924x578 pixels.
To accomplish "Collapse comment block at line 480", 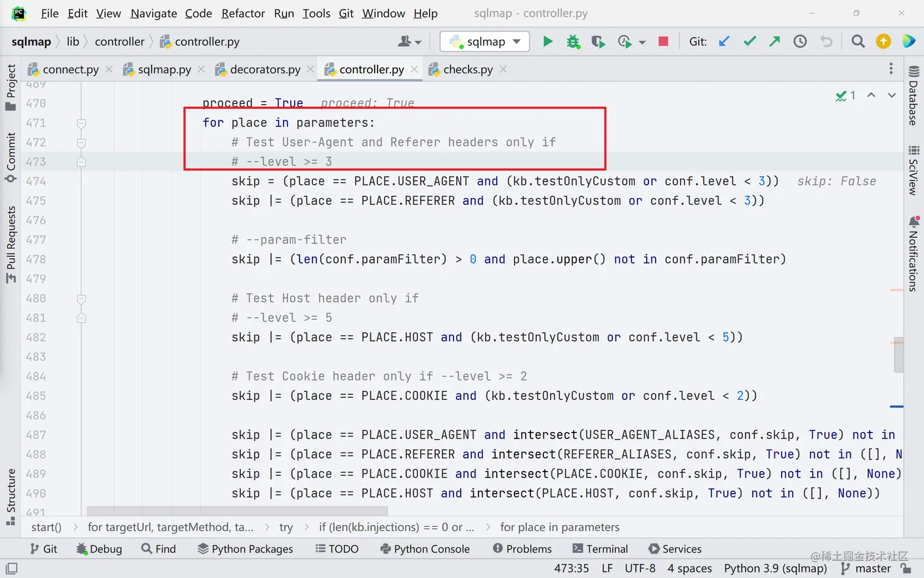I will [81, 298].
